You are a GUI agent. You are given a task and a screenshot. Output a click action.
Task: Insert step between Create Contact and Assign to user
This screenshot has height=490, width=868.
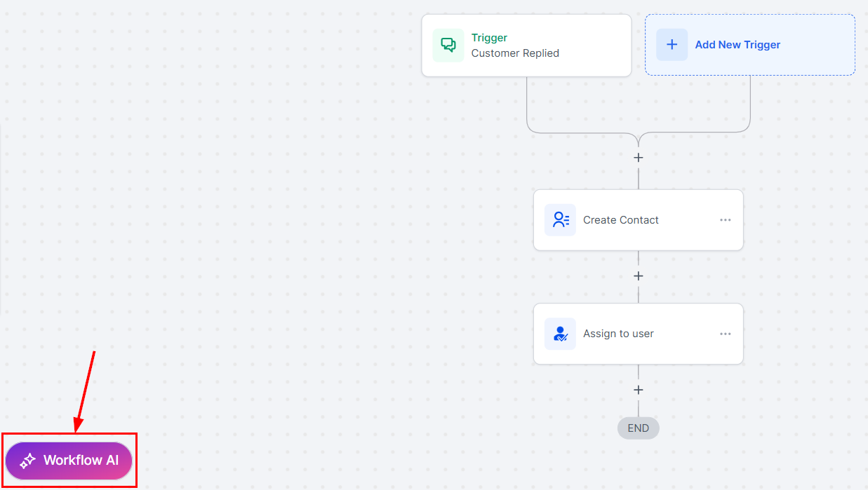pyautogui.click(x=638, y=276)
